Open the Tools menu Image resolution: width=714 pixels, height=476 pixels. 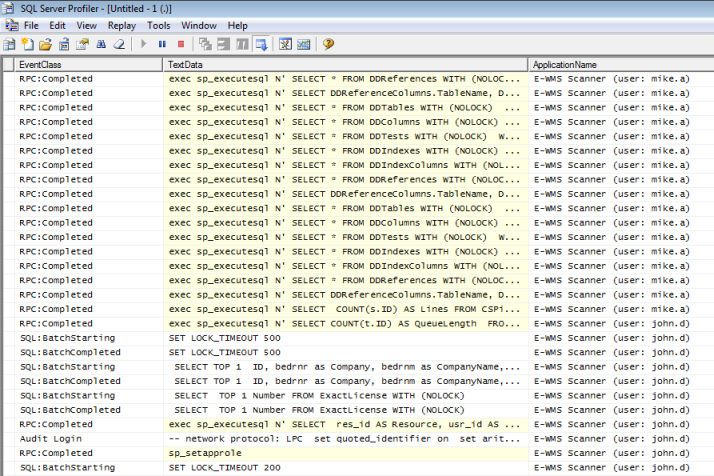pos(158,25)
